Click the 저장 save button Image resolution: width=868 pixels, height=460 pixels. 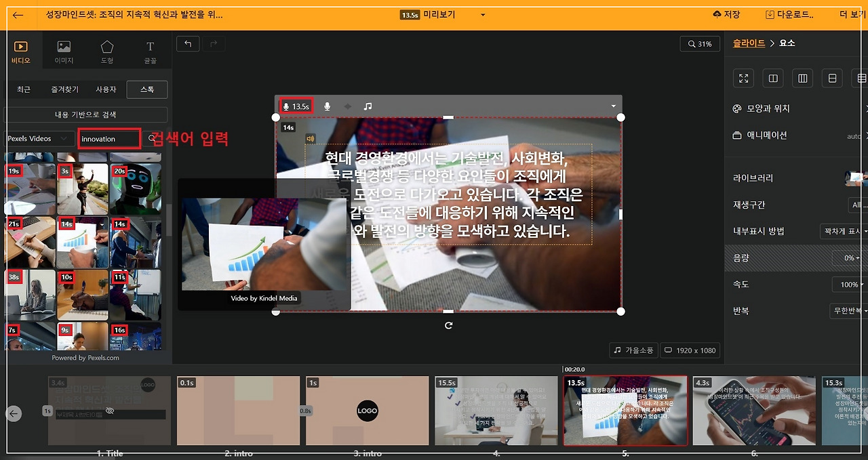click(726, 14)
